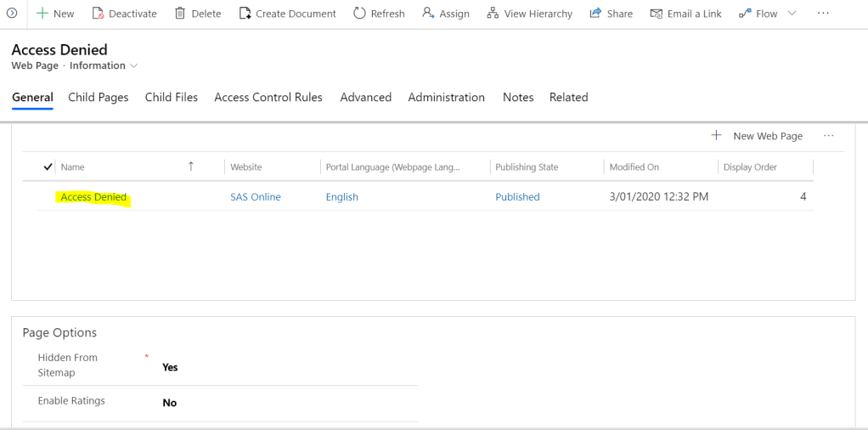The image size is (868, 430).
Task: Open the Information form selector dropdown
Action: [133, 66]
